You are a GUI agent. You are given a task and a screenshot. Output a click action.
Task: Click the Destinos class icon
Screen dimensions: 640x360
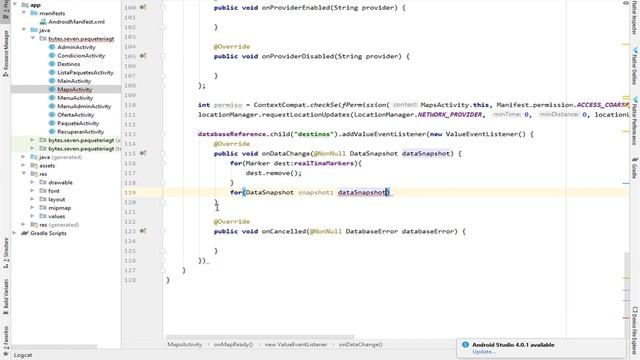[x=52, y=64]
